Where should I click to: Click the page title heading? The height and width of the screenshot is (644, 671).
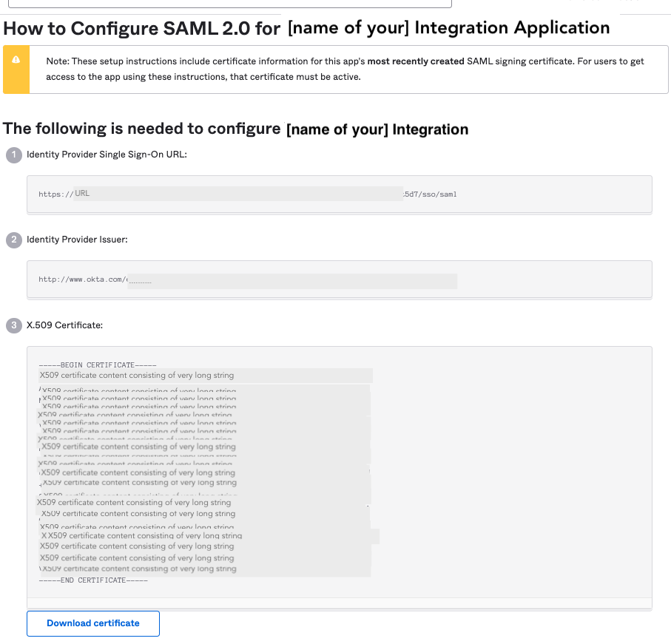click(306, 27)
